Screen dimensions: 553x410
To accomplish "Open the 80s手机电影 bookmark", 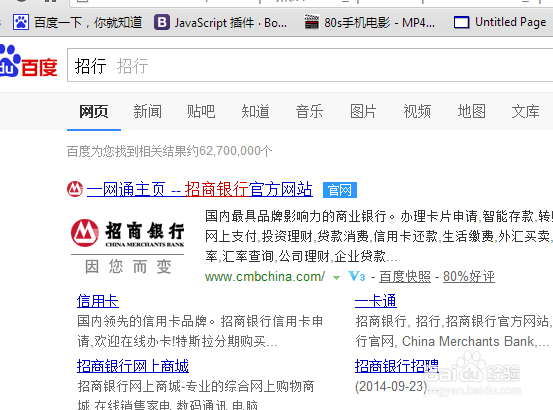I will point(370,23).
